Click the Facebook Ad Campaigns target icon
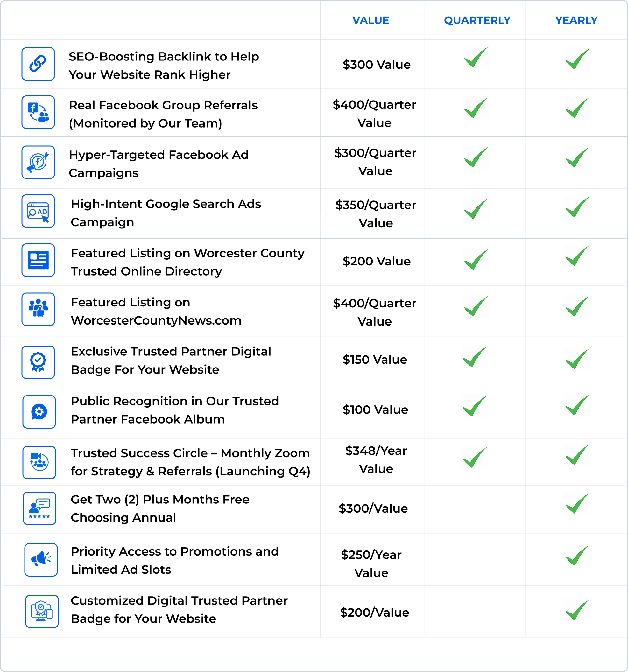Screen dimensions: 628x672 click(38, 162)
